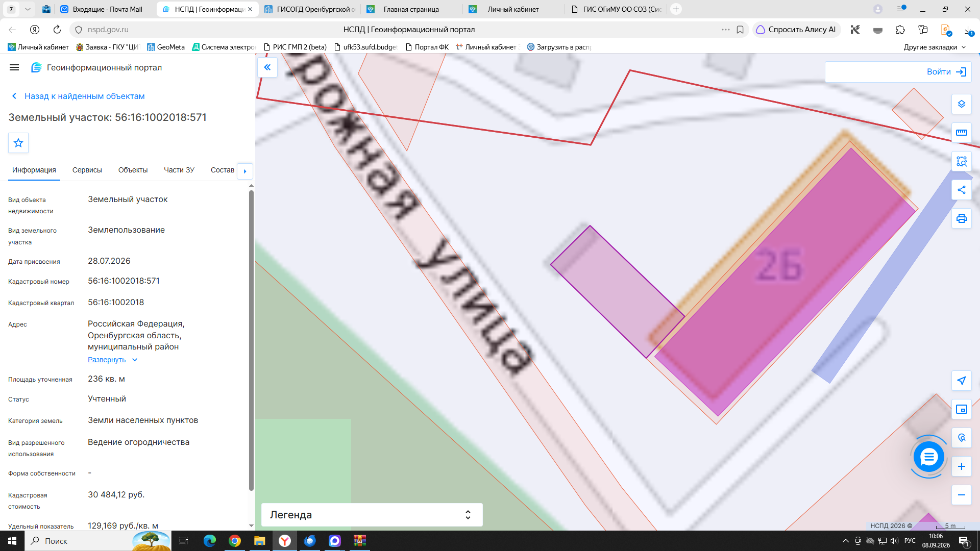Open the support chat bubble
This screenshot has height=551, width=980.
pyautogui.click(x=928, y=457)
